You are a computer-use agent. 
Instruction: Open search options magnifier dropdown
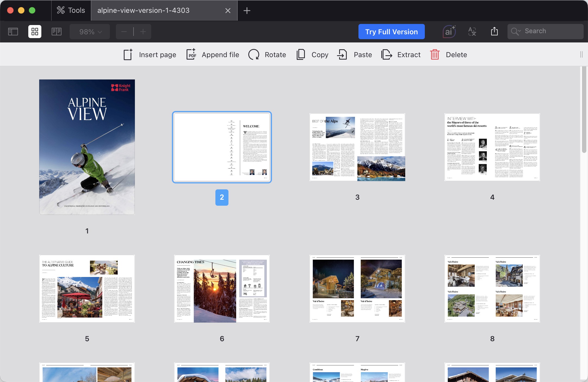click(515, 31)
